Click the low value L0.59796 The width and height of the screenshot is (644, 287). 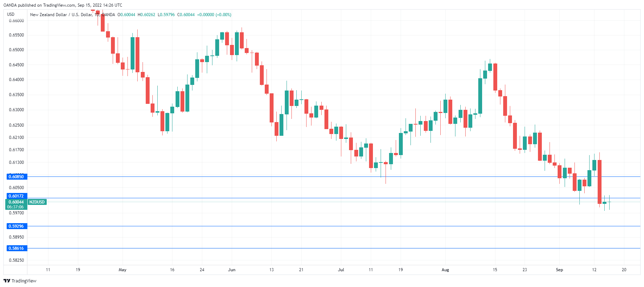(x=166, y=15)
